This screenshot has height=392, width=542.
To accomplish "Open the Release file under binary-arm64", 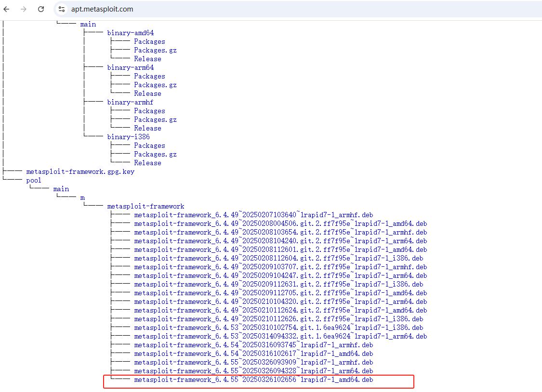I will [x=147, y=93].
